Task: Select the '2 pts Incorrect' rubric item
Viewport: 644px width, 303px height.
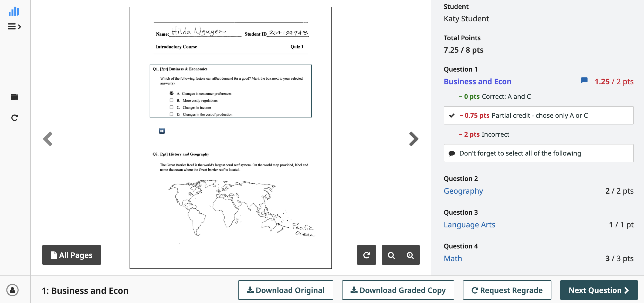Action: coord(484,134)
